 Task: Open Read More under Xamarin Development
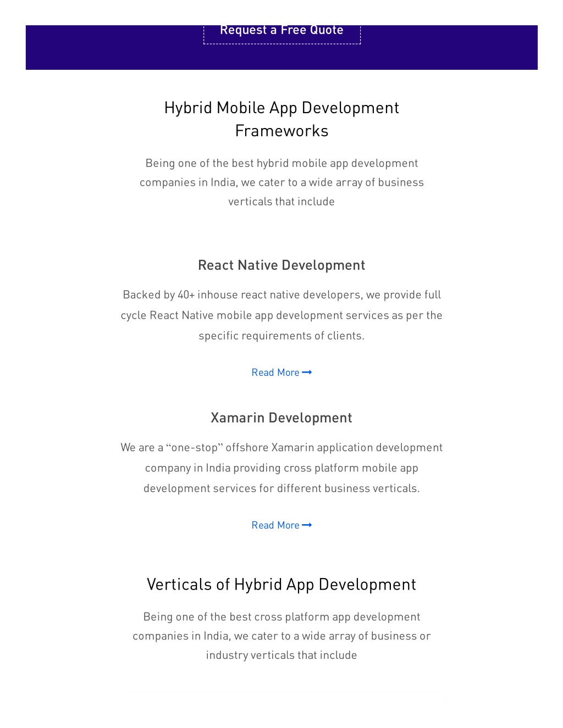(281, 525)
